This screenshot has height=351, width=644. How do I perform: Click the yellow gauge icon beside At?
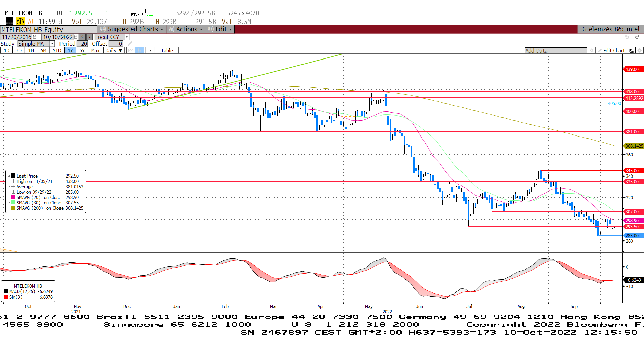pyautogui.click(x=20, y=21)
